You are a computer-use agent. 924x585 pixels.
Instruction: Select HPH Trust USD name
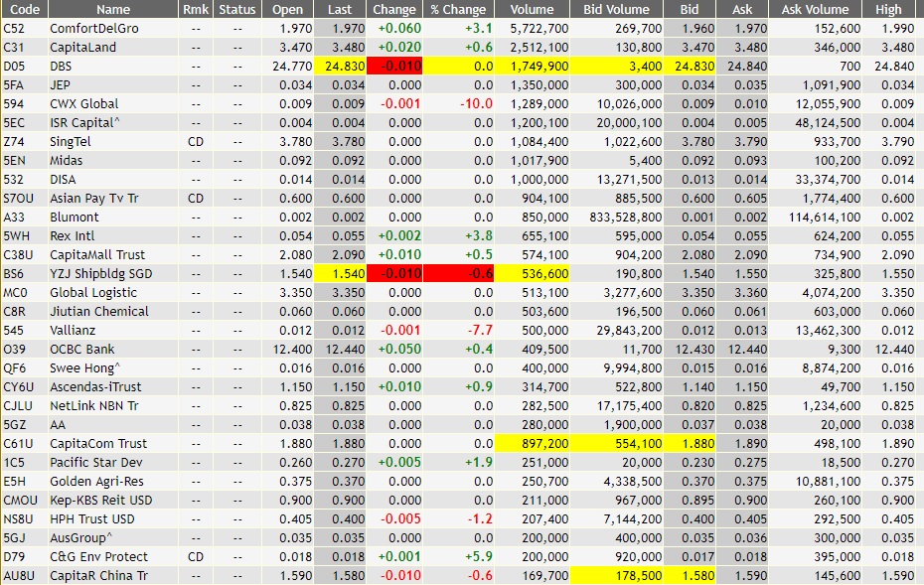92,518
